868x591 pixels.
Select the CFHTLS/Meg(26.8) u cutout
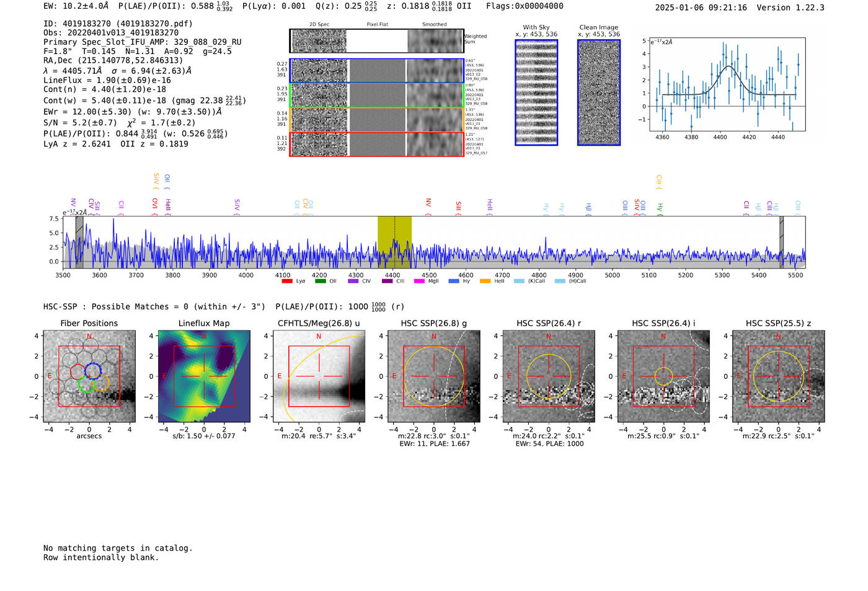click(319, 376)
